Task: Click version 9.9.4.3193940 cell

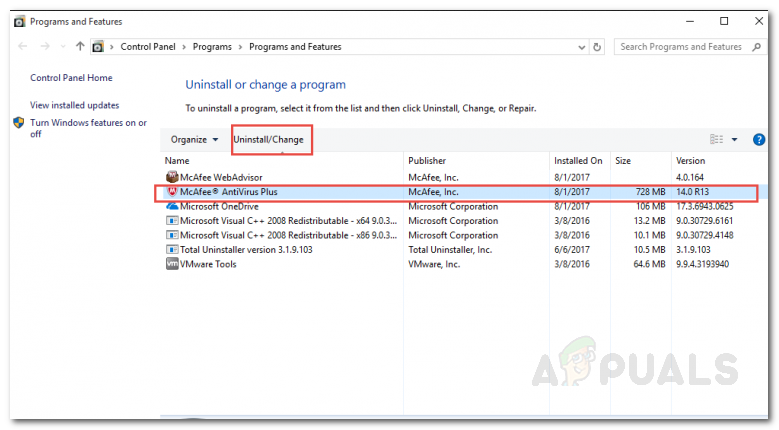Action: click(702, 264)
